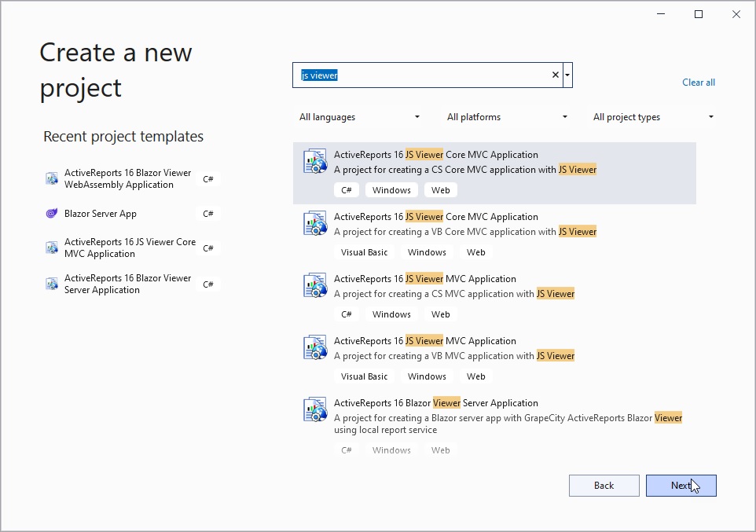The width and height of the screenshot is (756, 532).
Task: Open the search history dropdown arrow
Action: click(x=567, y=75)
